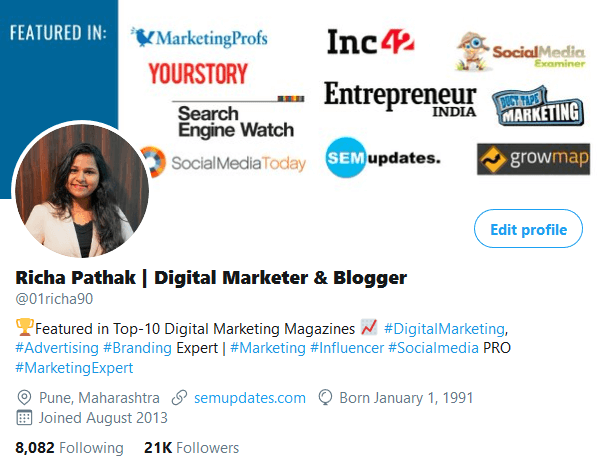This screenshot has width=597, height=468.
Task: Open the #DigitalMarketing hashtag
Action: point(444,329)
